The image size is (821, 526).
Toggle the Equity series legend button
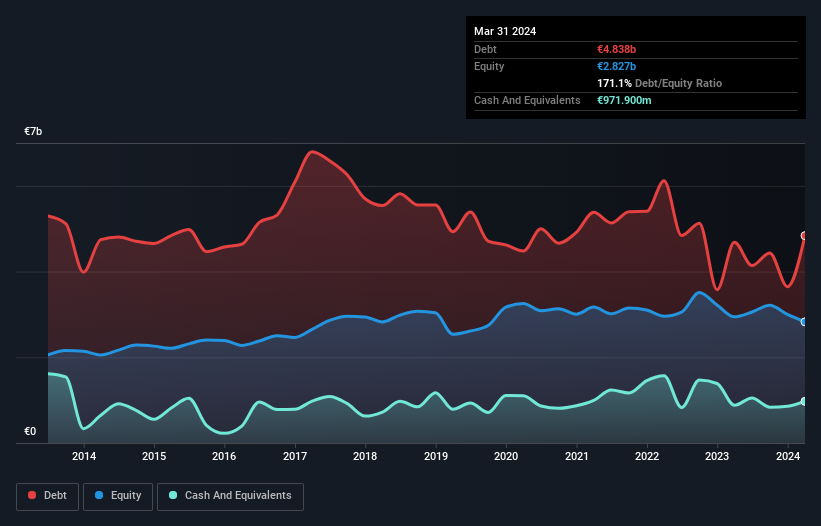tap(118, 496)
